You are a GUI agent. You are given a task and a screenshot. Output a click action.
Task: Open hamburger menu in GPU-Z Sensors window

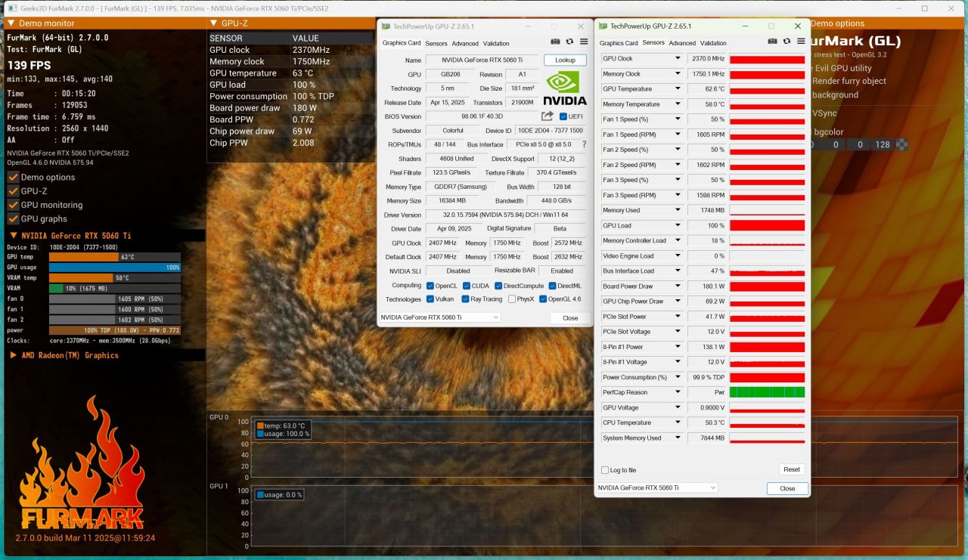click(x=800, y=42)
